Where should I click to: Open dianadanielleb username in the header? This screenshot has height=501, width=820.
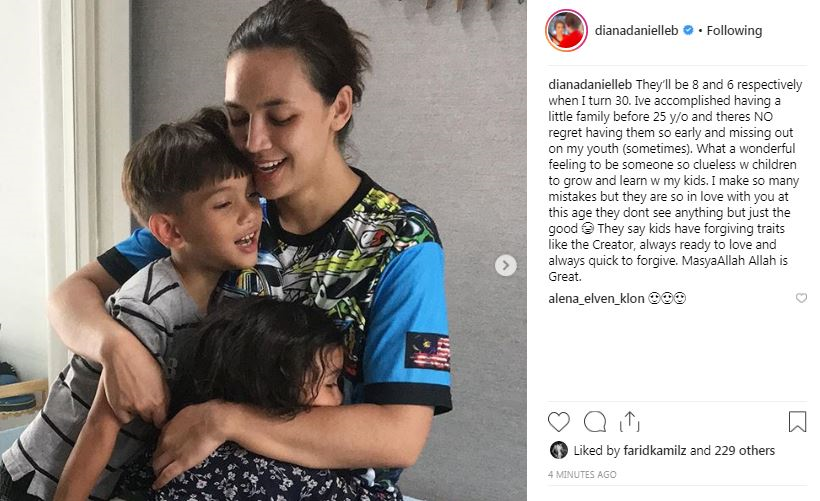click(636, 30)
